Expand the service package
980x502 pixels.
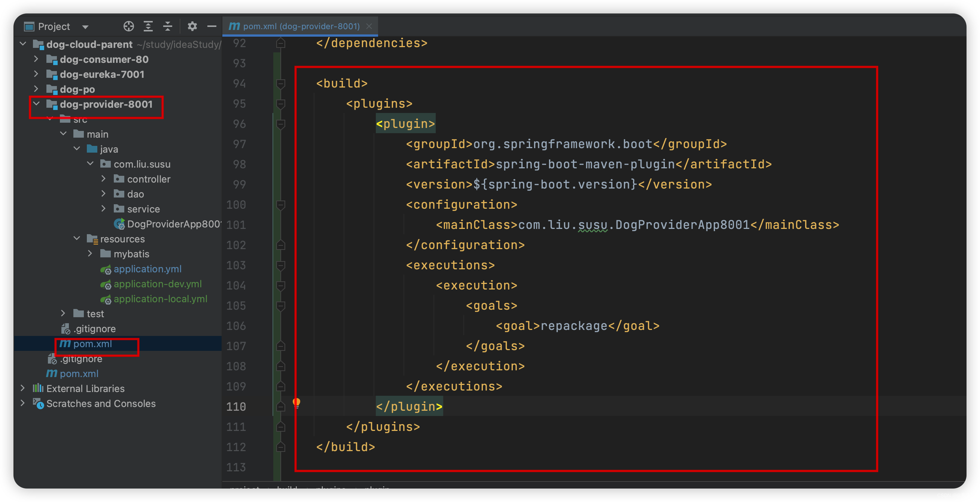coord(103,209)
